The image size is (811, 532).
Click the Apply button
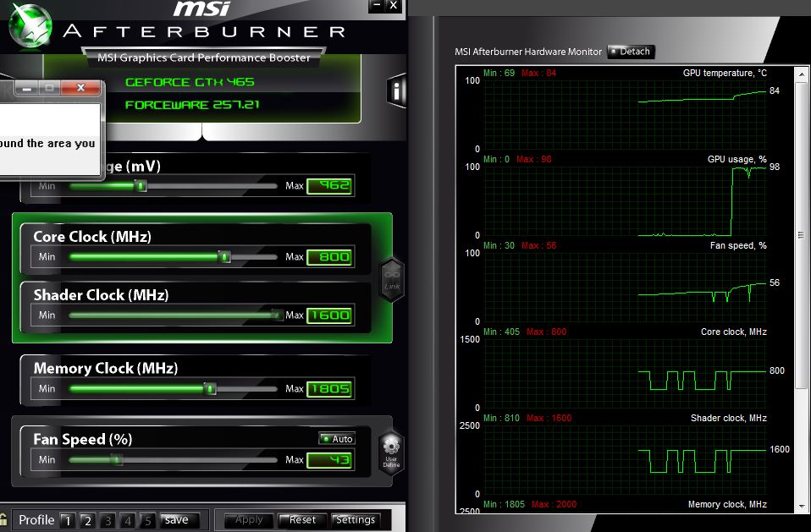(x=249, y=519)
